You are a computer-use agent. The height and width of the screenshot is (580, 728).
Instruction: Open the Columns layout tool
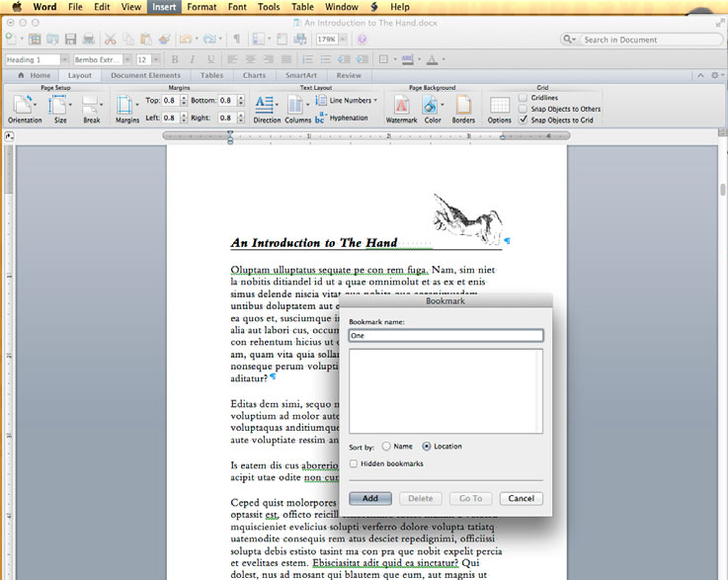296,105
